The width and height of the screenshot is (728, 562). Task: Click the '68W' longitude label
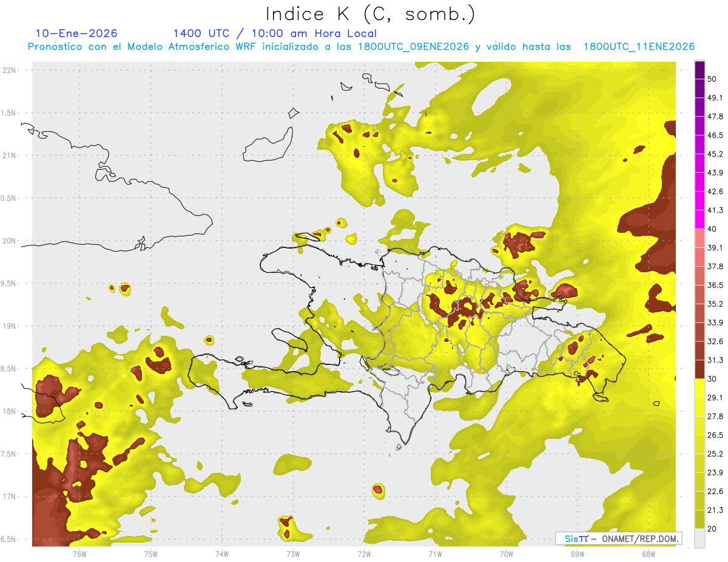[649, 554]
